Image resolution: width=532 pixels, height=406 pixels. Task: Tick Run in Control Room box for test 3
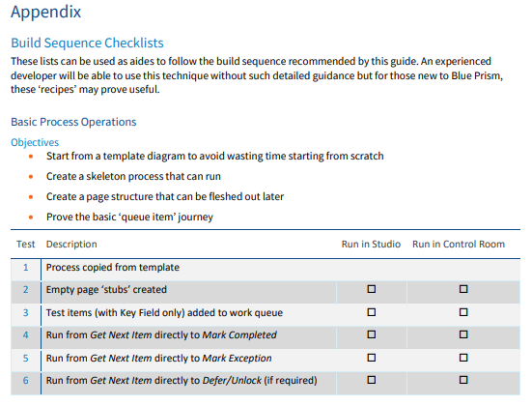(x=463, y=312)
